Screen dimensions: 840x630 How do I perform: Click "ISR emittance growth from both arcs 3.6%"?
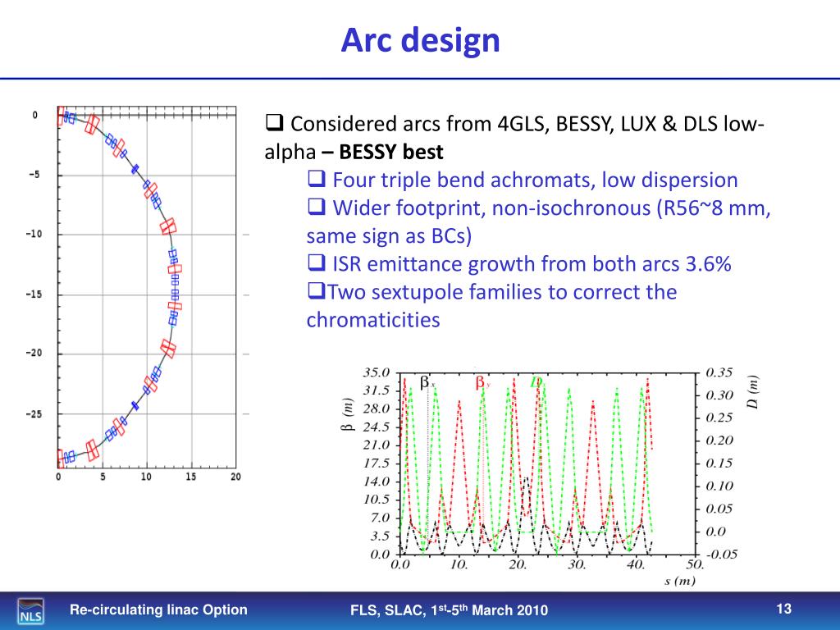click(x=532, y=264)
